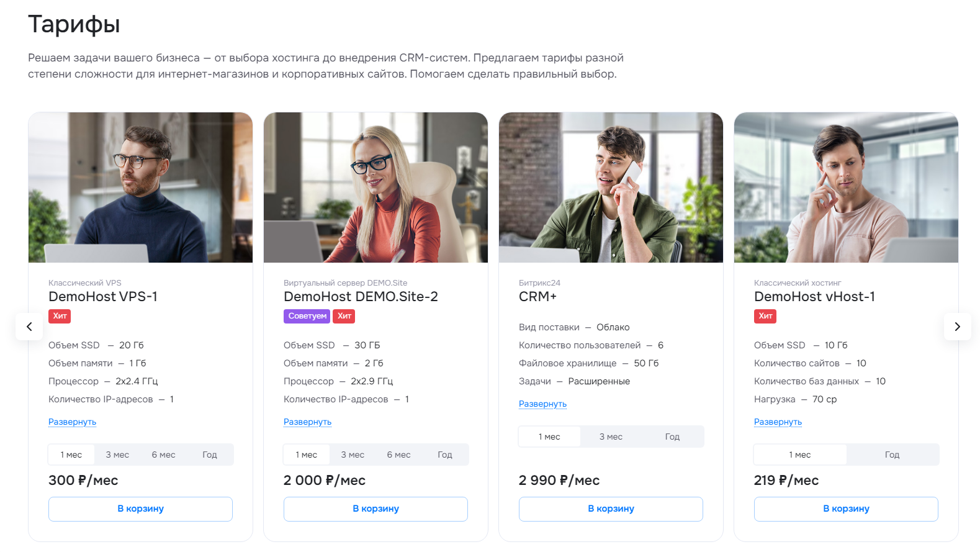Add CRM+ tariff to cart

pos(611,509)
